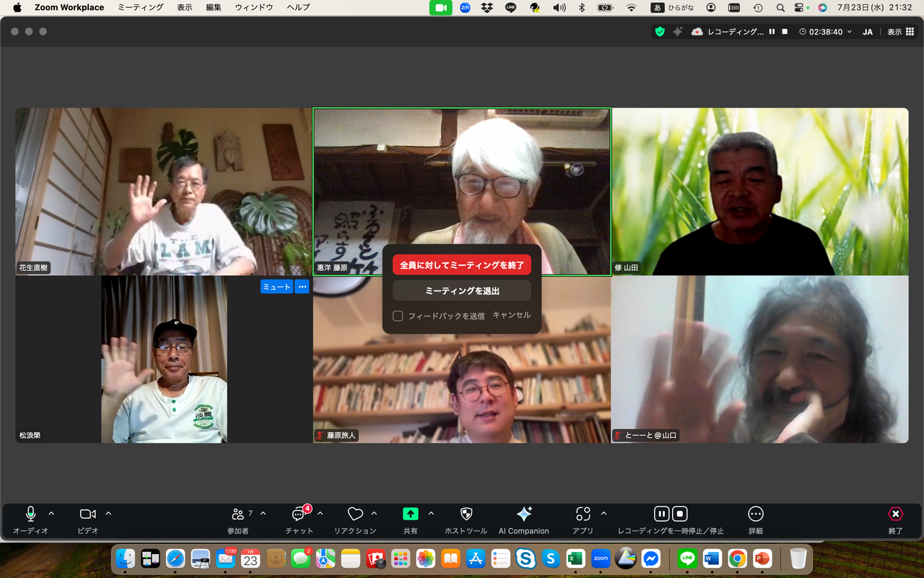924x578 pixels.
Task: Open the options menu next to ミュート
Action: pyautogui.click(x=302, y=287)
